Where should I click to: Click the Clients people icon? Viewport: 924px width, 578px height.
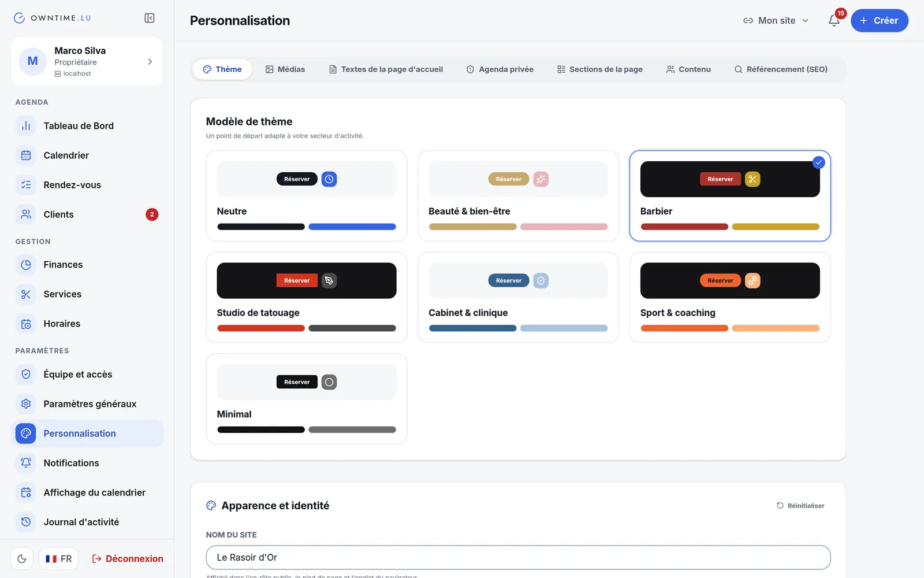pyautogui.click(x=26, y=214)
